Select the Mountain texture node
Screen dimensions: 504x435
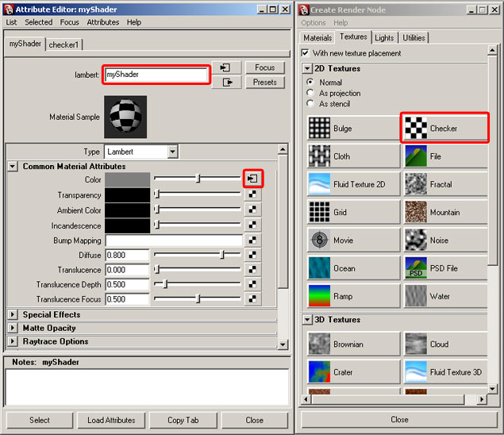tap(415, 212)
